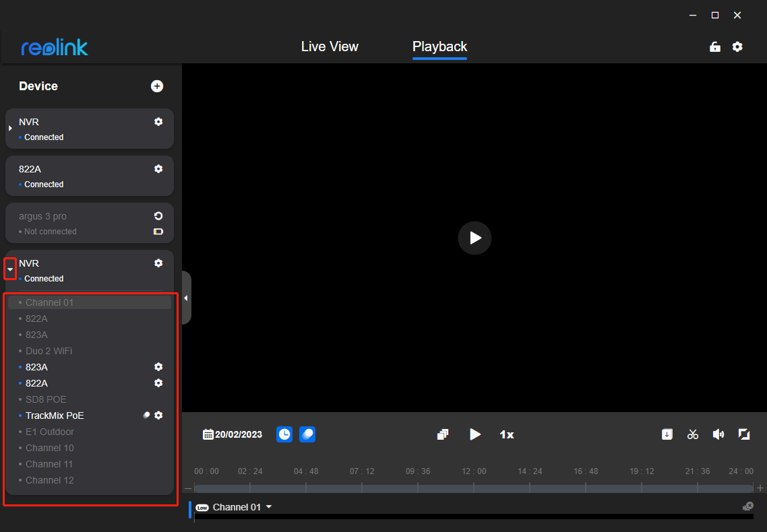Open the app settings gear in top bar

(737, 47)
